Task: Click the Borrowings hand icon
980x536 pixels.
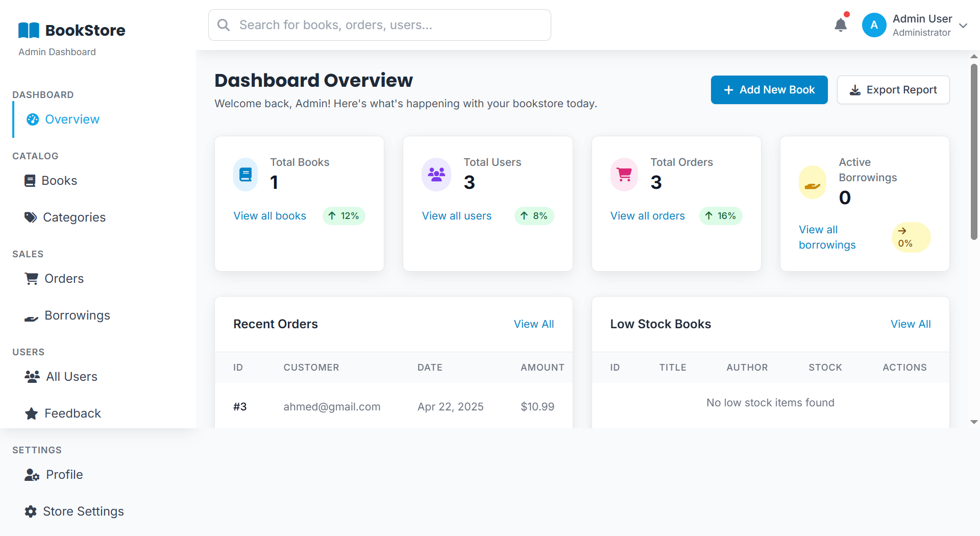Action: pos(31,318)
